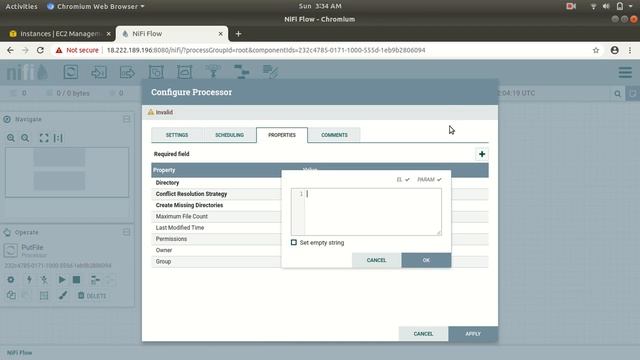Click the Disable icon in Operate panel
The width and height of the screenshot is (640, 360).
click(44, 280)
